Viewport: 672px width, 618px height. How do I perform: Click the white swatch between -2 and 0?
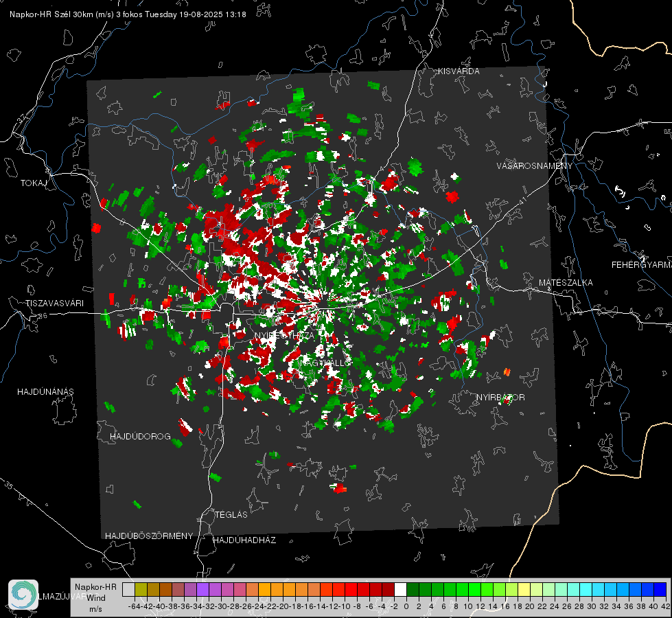(x=400, y=590)
